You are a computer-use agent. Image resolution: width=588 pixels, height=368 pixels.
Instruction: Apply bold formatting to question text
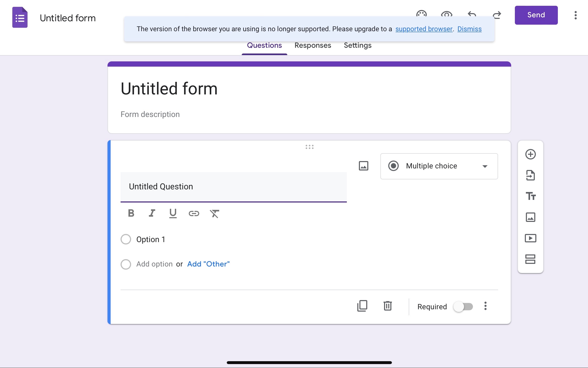click(131, 213)
